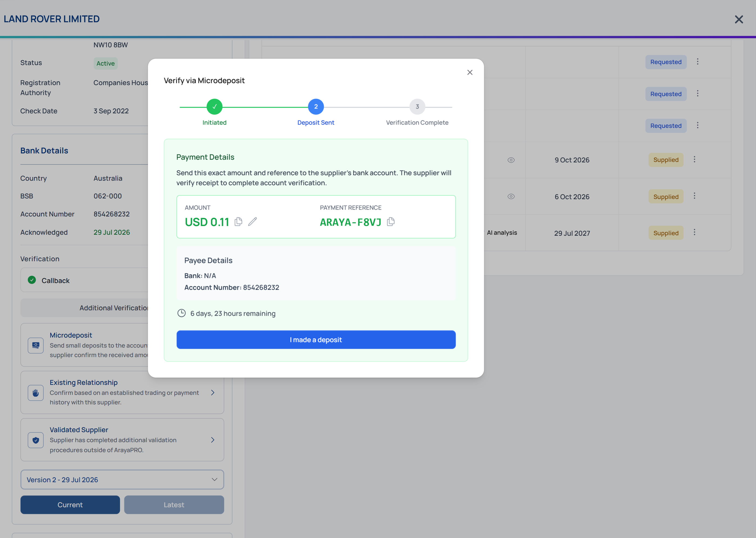The image size is (756, 538).
Task: Open options menu for 29 Jul 2027 row
Action: [694, 232]
